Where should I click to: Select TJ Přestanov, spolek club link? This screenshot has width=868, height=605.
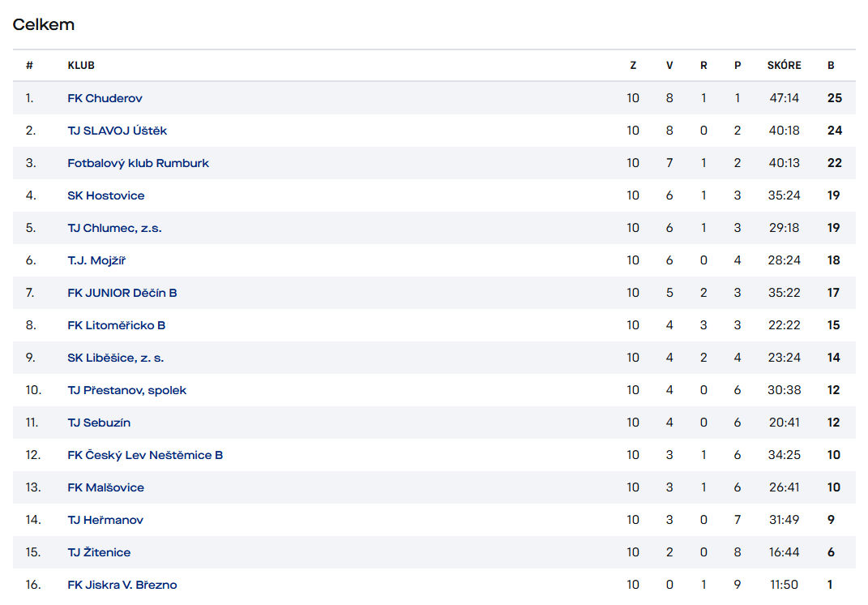tap(126, 390)
